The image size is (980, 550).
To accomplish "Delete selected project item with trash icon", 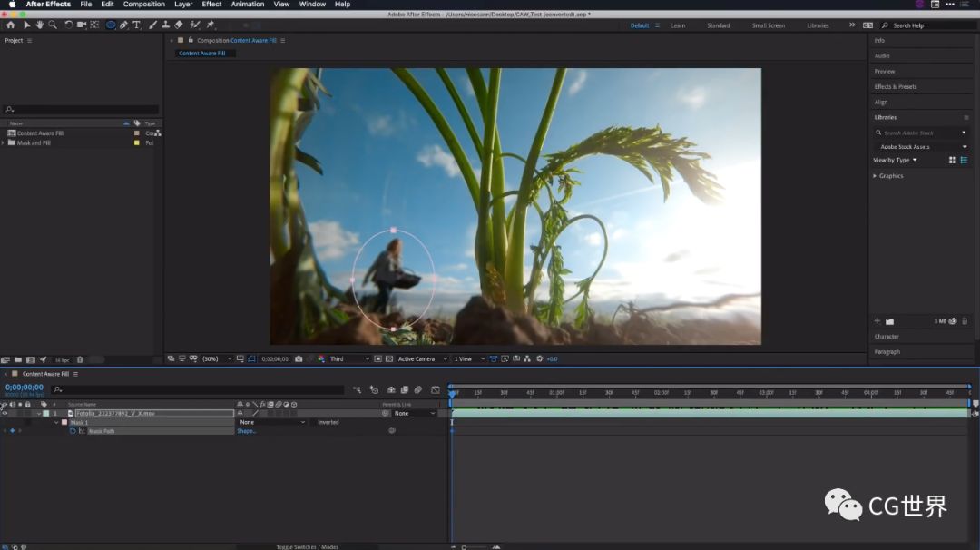I will (80, 360).
